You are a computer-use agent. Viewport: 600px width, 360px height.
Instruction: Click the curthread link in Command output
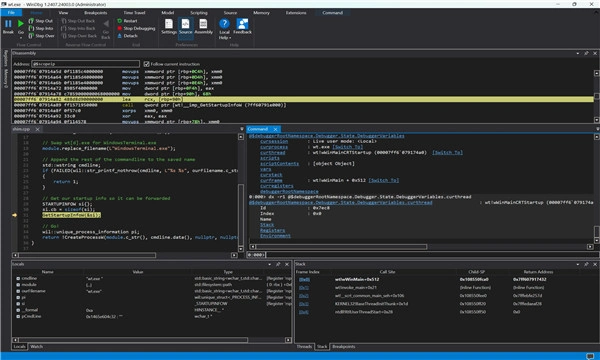tap(272, 153)
